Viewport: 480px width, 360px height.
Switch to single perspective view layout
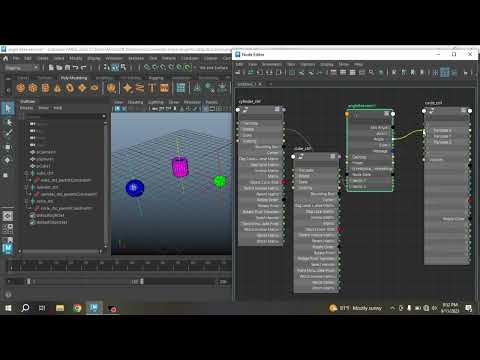(8, 216)
